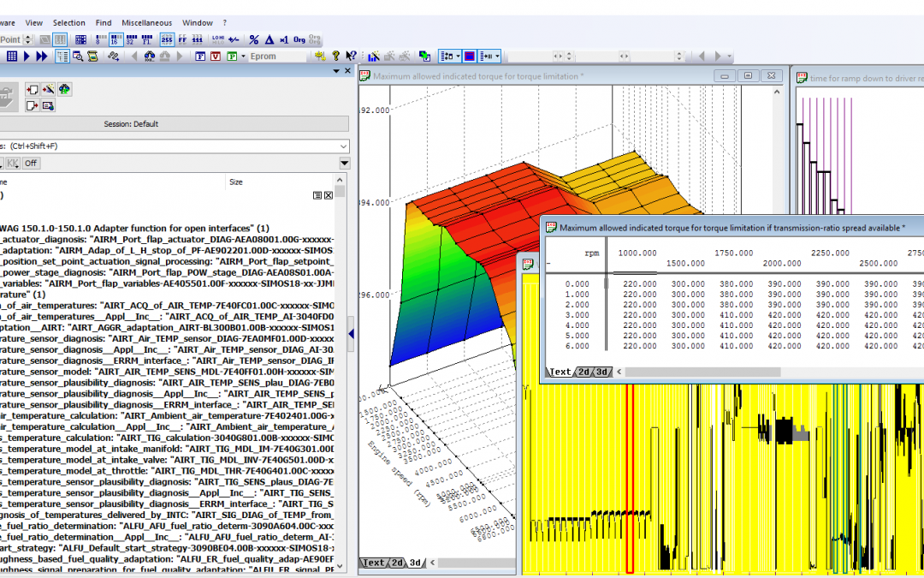The height and width of the screenshot is (578, 924).
Task: Open the ? help menu
Action: [224, 22]
